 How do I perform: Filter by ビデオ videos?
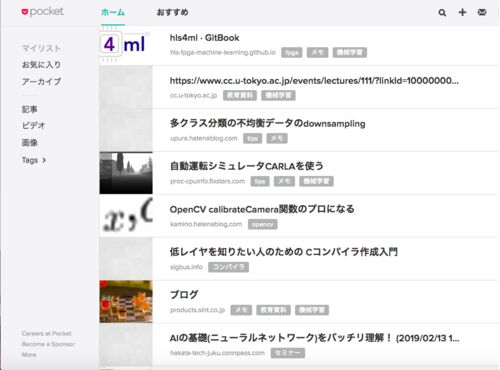(33, 126)
